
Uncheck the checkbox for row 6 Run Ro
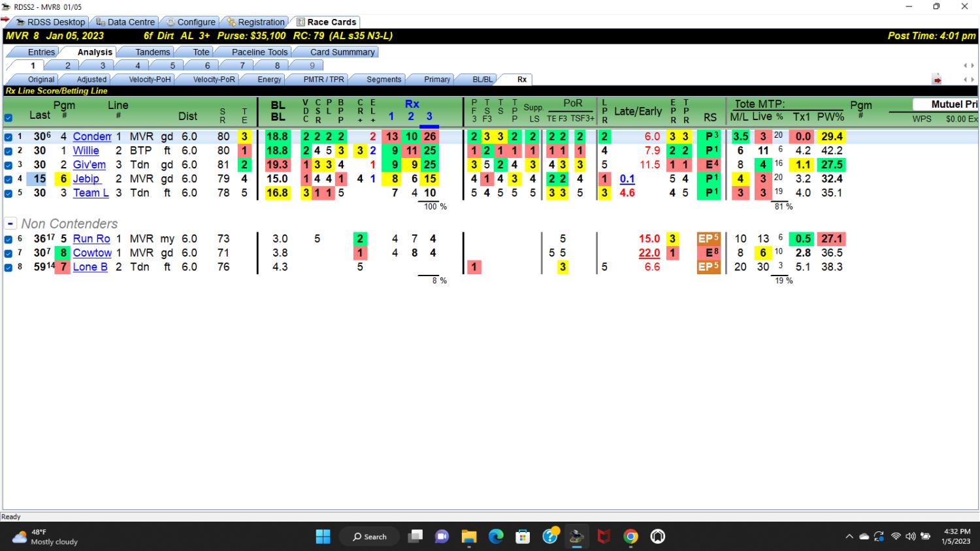click(8, 240)
